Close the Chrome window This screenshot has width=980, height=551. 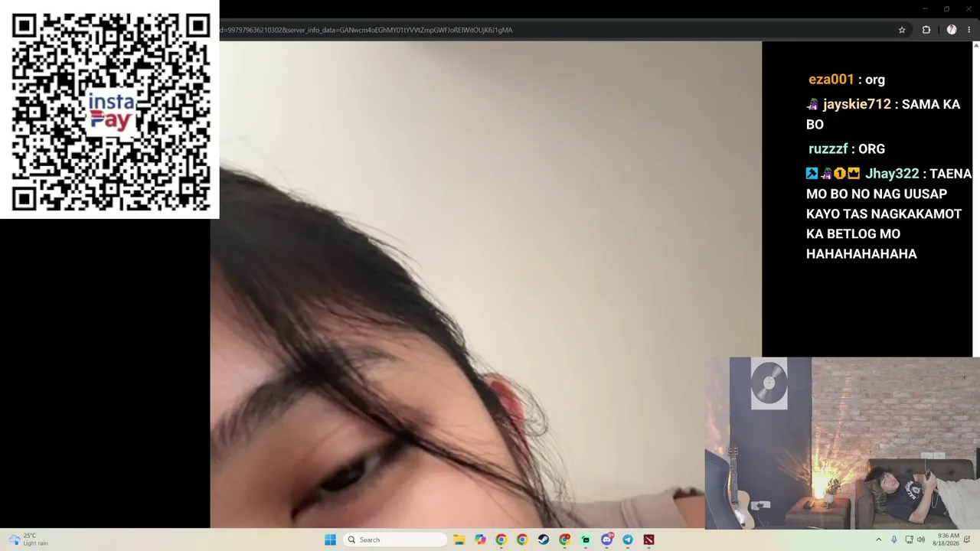968,8
